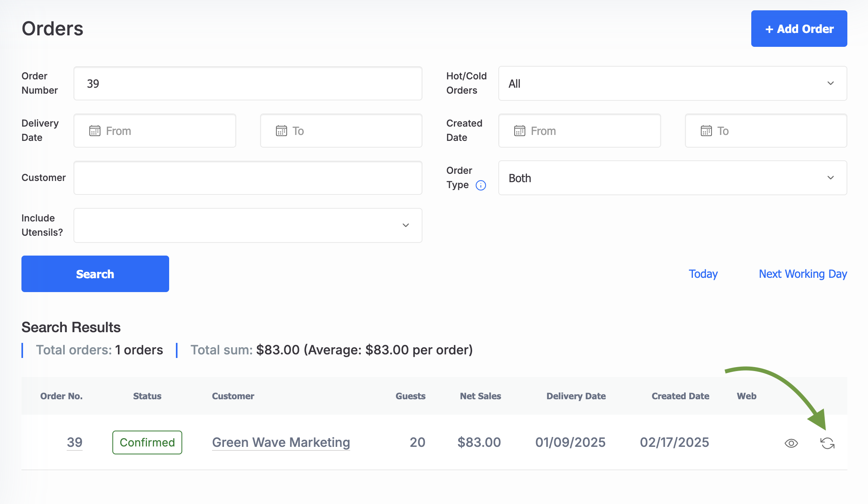Click the Add Order button
The height and width of the screenshot is (504, 868).
[799, 29]
